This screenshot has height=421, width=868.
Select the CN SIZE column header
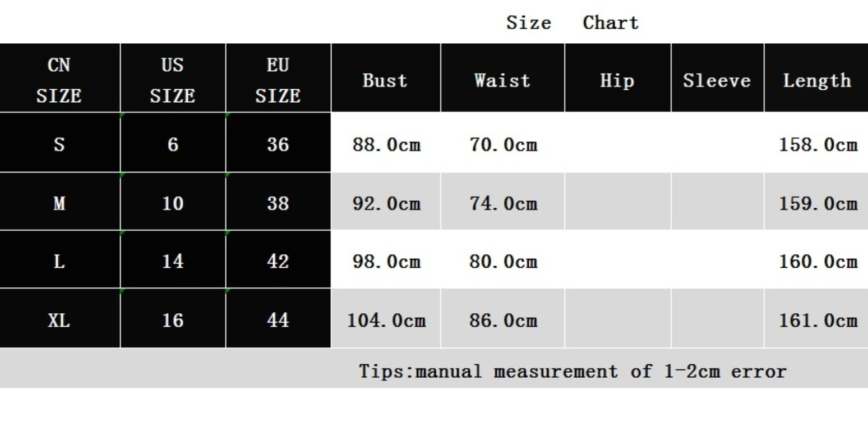[59, 81]
